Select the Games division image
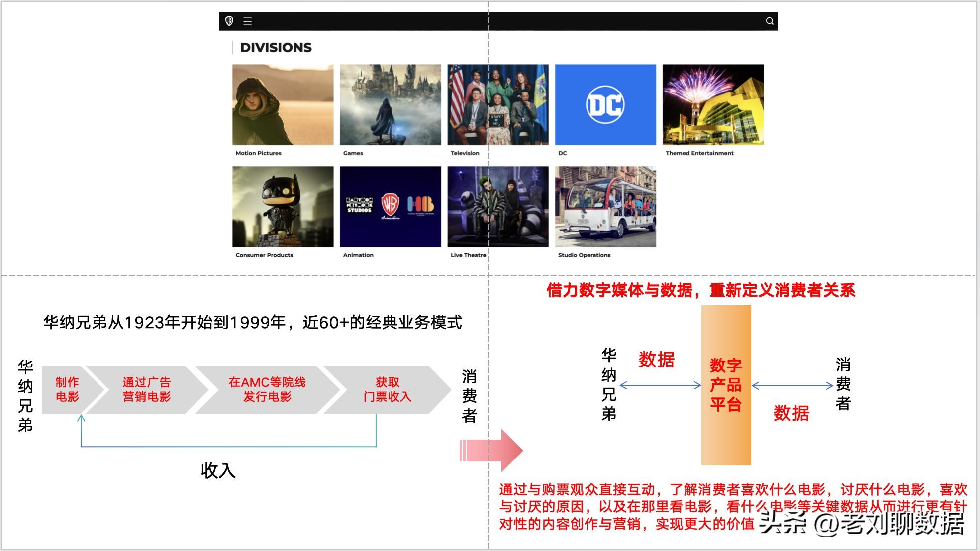 390,104
